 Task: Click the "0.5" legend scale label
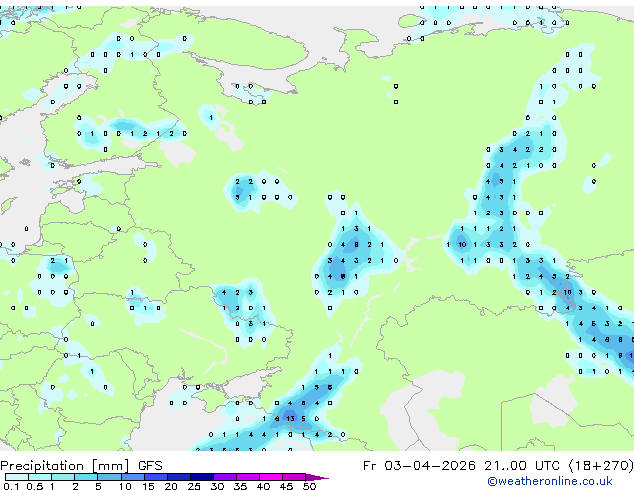35,486
